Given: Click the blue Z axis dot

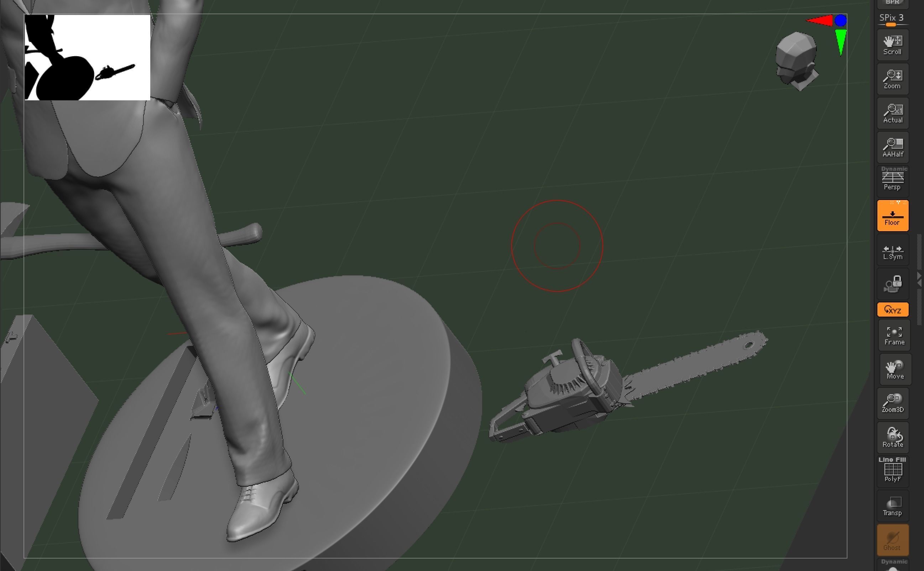Looking at the screenshot, I should click(840, 20).
